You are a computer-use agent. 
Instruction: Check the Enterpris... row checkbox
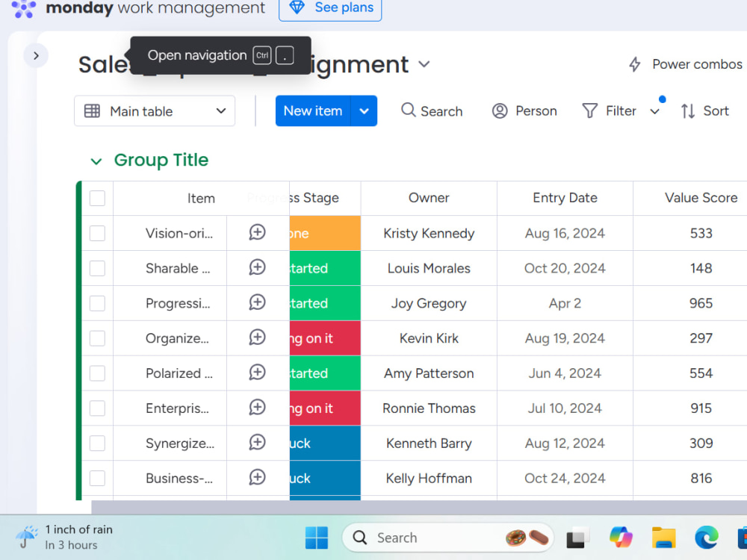[97, 408]
